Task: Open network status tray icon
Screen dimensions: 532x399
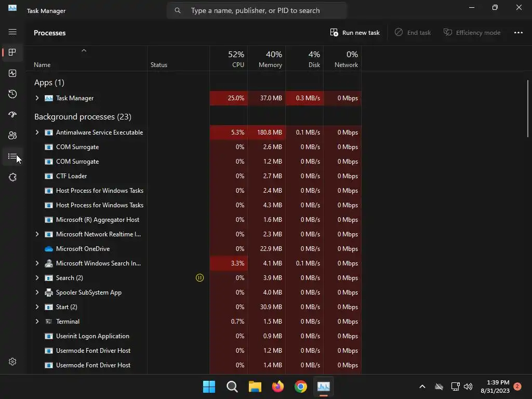Action: [x=455, y=387]
